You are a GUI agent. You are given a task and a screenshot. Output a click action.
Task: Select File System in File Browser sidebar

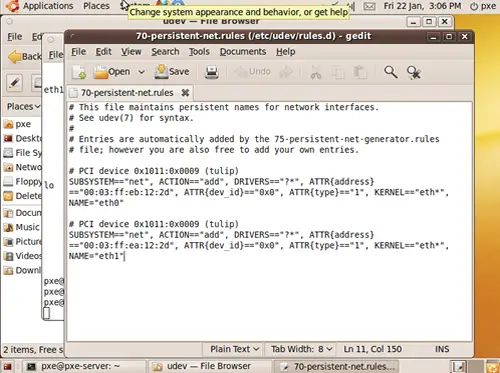(x=23, y=153)
